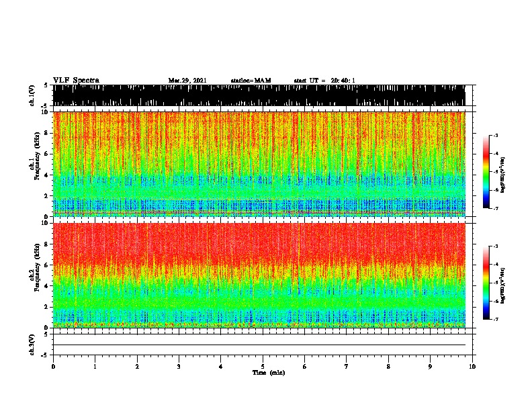Click the 7 min tick label on the time axis

pyautogui.click(x=347, y=367)
